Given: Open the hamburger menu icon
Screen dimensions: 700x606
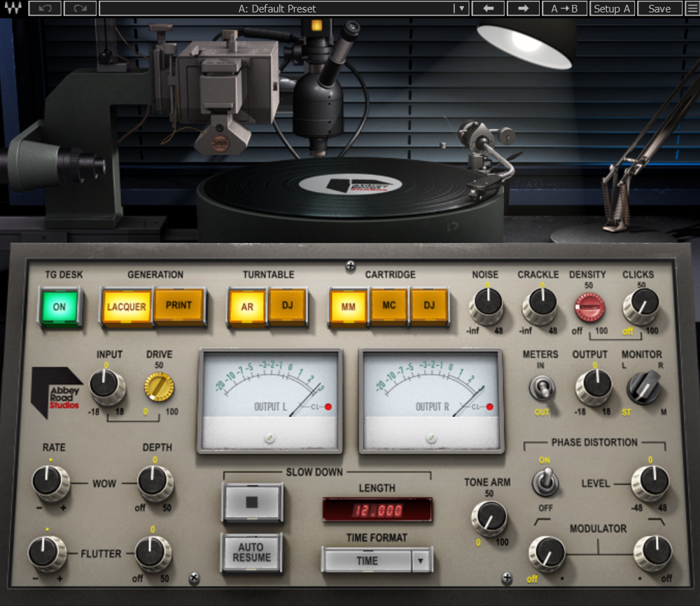Looking at the screenshot, I should click(692, 8).
